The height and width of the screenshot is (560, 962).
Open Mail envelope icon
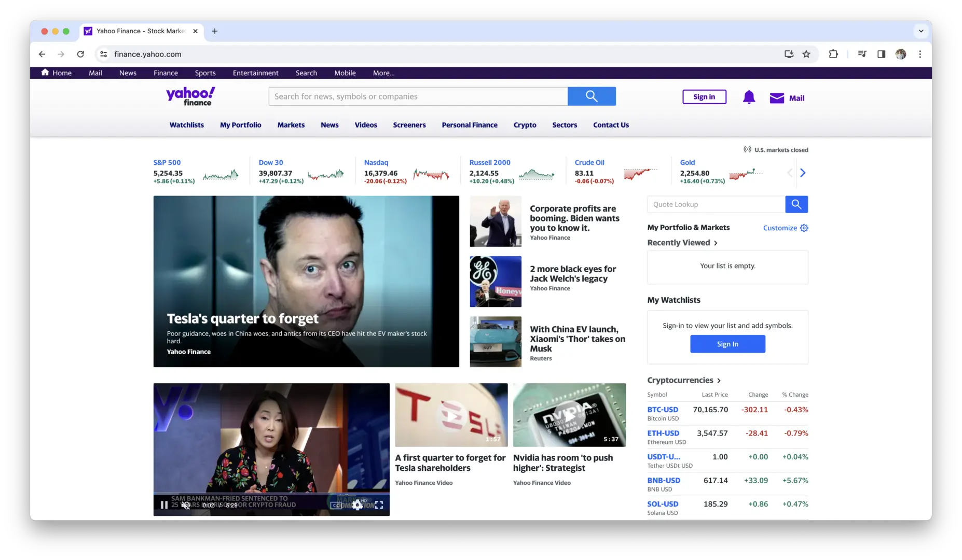coord(777,98)
